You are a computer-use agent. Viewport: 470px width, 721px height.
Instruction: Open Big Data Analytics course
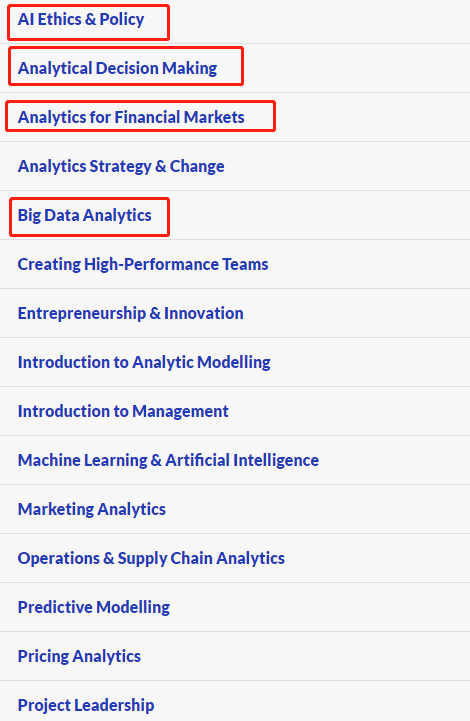click(x=85, y=216)
